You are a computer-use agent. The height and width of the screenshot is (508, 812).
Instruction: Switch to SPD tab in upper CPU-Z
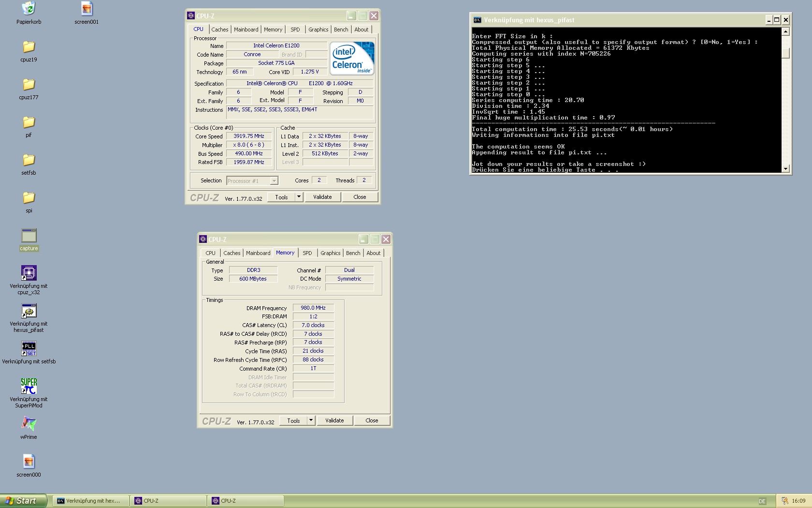tap(295, 30)
